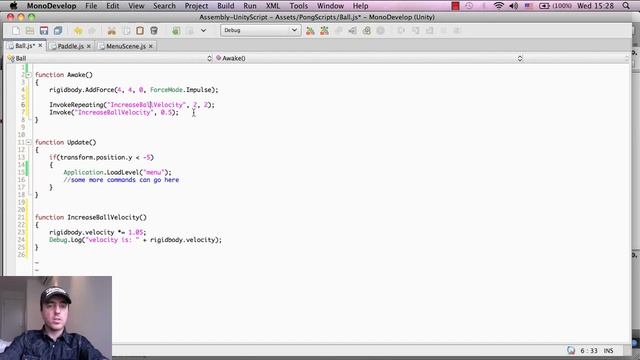The height and width of the screenshot is (360, 640).
Task: Click the greyed Redo arrow icon
Action: tap(92, 31)
